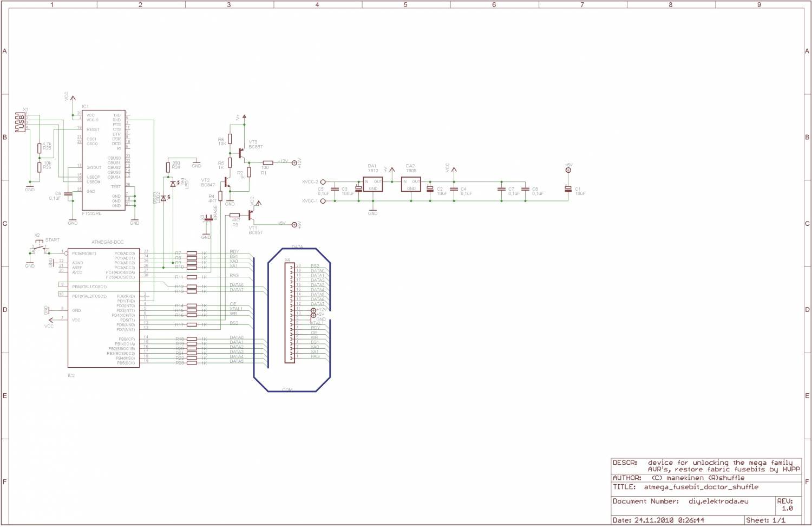Click the 'PAG' net label near R11
Image resolution: width=812 pixels, height=527 pixels.
[x=234, y=276]
